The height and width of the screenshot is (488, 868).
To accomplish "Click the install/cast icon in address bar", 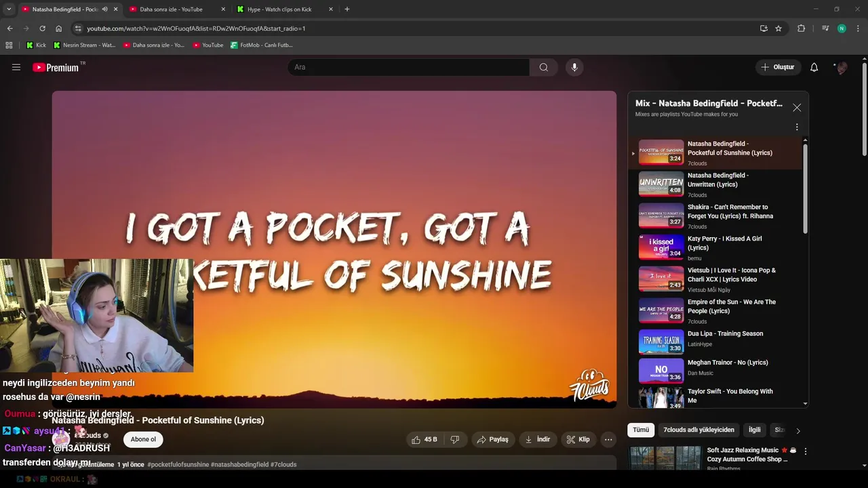I will tap(764, 28).
